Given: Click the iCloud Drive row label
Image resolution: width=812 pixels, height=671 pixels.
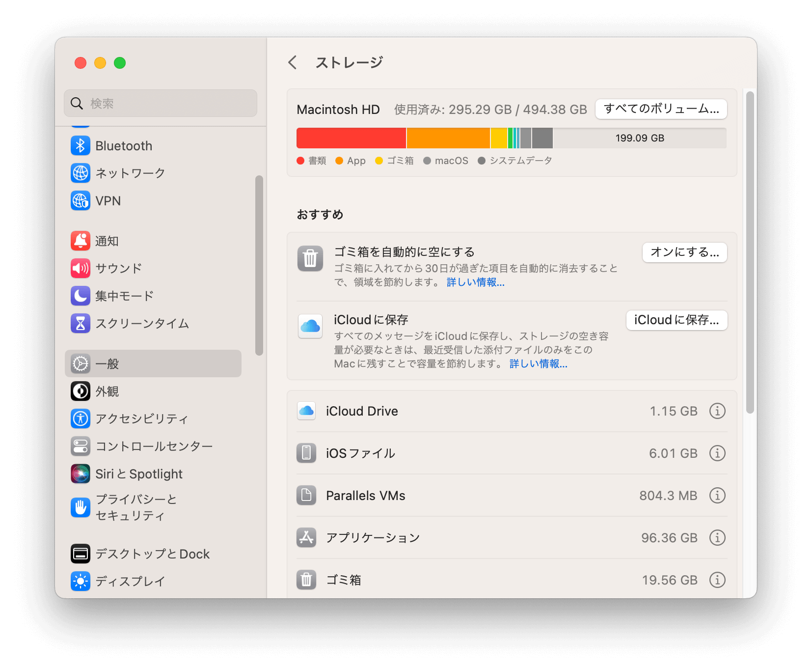Looking at the screenshot, I should coord(362,411).
